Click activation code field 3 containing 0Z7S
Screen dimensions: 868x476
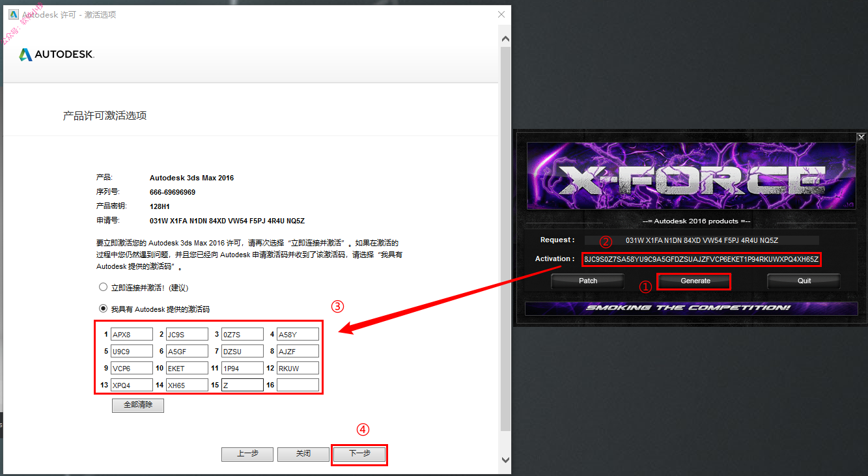(242, 334)
